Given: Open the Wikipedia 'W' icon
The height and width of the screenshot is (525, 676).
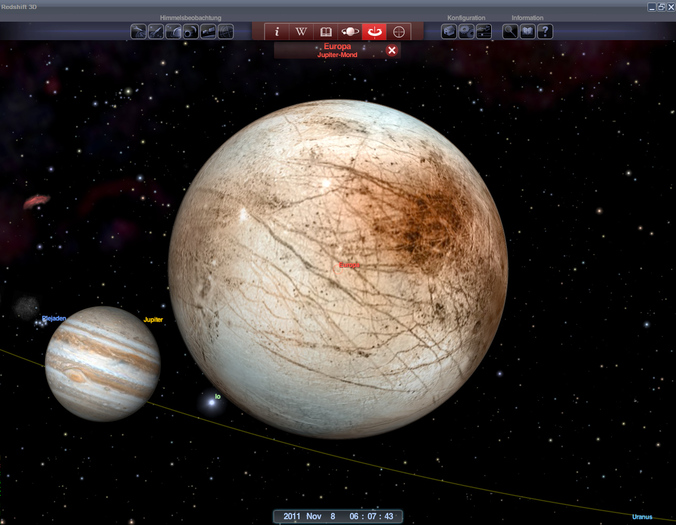Looking at the screenshot, I should click(301, 32).
